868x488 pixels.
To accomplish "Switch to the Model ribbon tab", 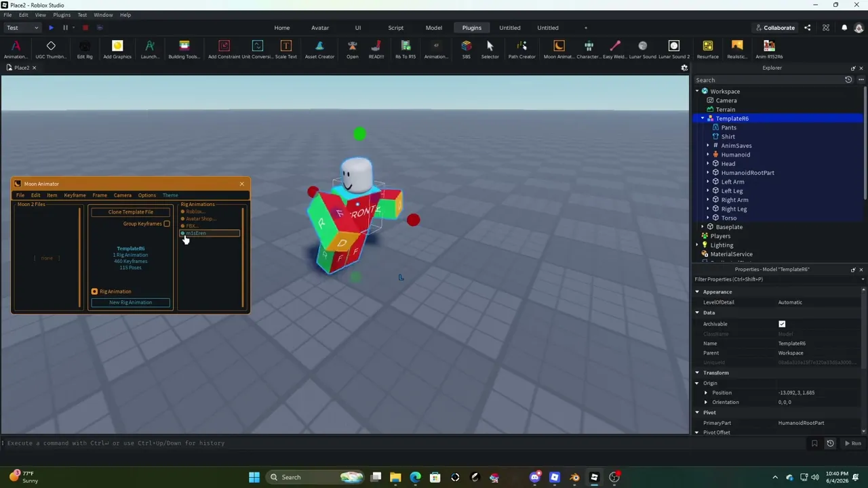I will click(433, 28).
